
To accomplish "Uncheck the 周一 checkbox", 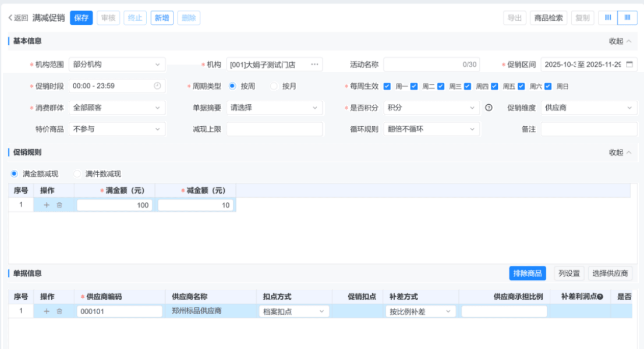I will click(387, 86).
